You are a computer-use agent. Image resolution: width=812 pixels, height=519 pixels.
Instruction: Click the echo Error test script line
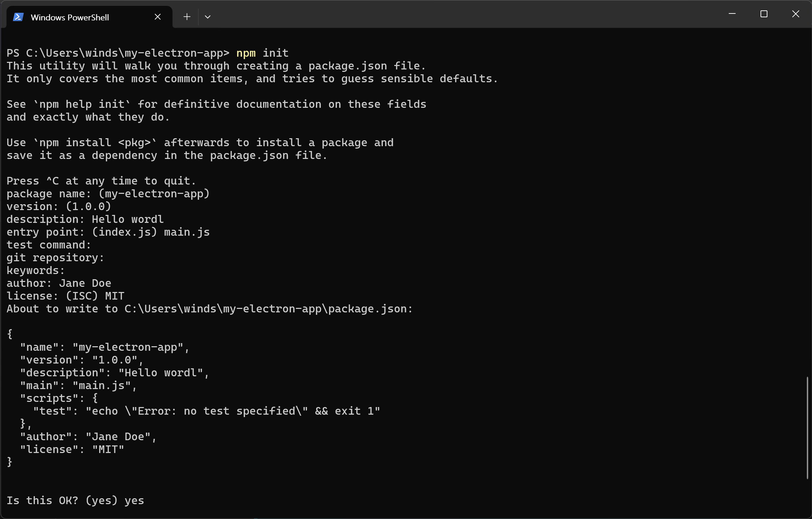[207, 411]
